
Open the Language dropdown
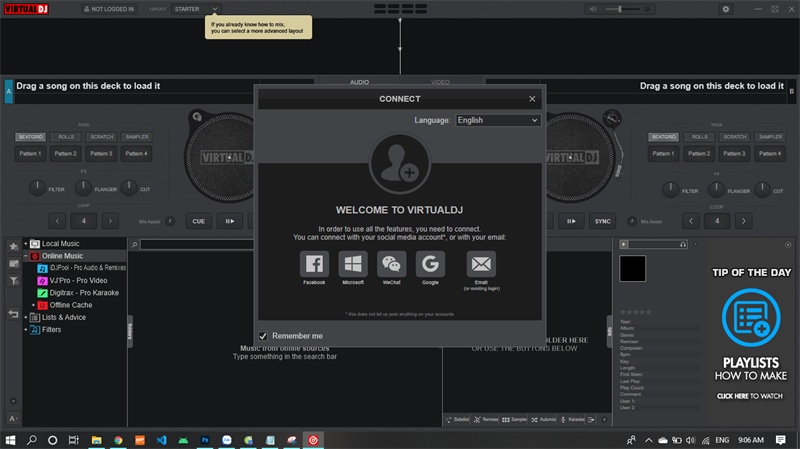pos(497,120)
